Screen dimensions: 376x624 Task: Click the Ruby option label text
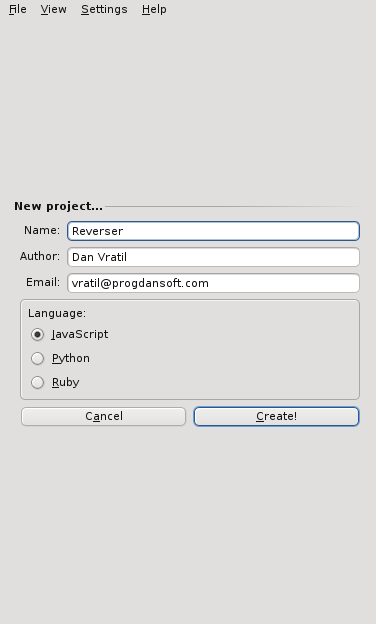pyautogui.click(x=66, y=382)
